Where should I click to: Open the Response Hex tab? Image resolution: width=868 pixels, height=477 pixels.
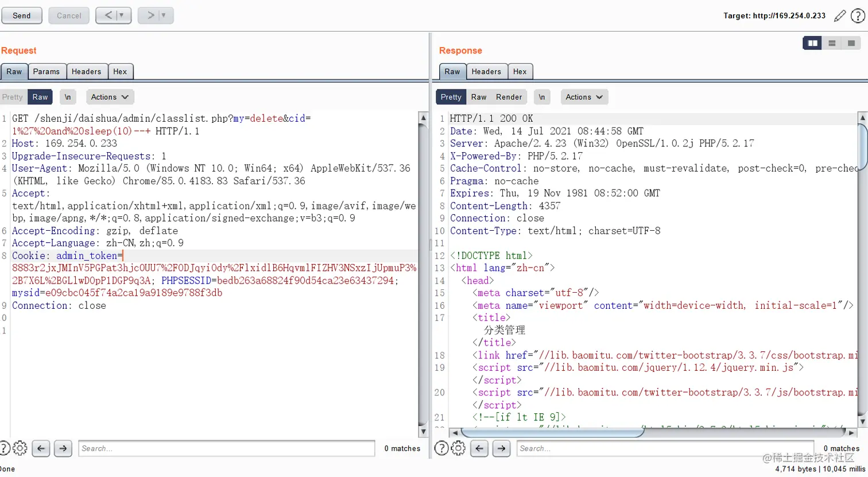(520, 72)
